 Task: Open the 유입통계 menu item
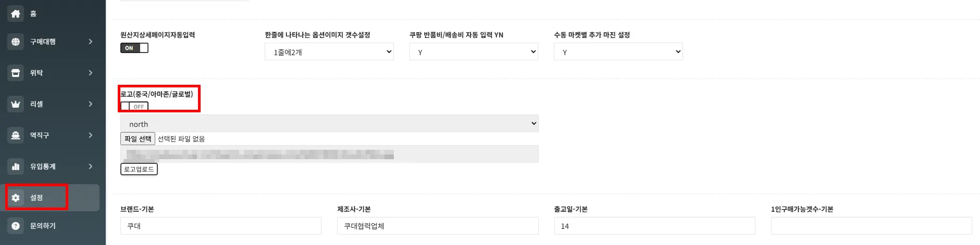coord(43,166)
